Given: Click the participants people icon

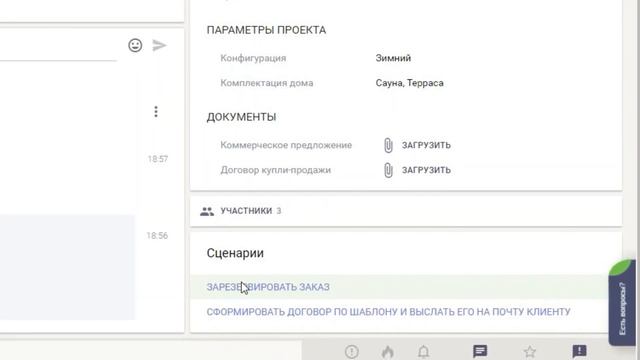Looking at the screenshot, I should click(207, 211).
